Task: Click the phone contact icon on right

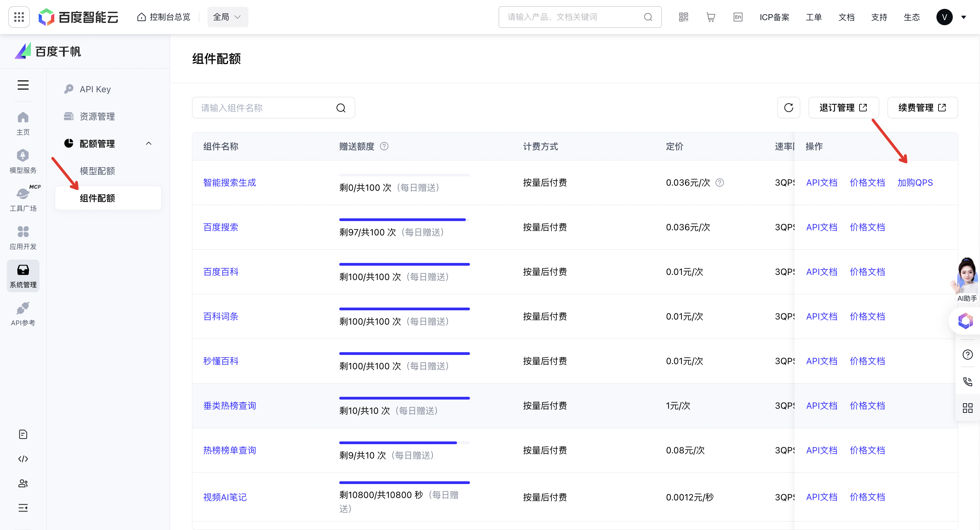Action: point(967,381)
